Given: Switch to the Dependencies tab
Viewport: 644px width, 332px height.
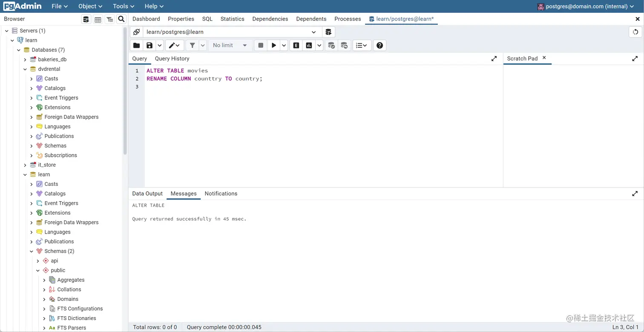Looking at the screenshot, I should [270, 19].
